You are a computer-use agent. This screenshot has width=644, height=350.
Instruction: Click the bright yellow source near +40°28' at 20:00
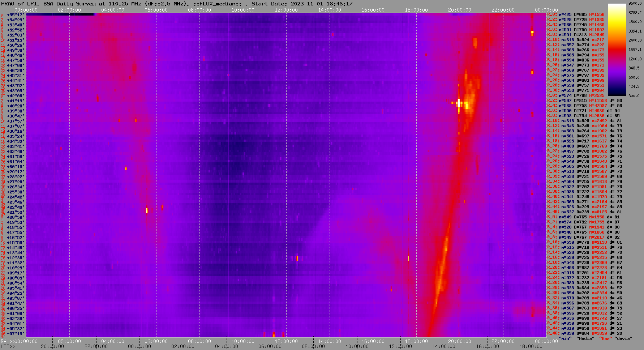click(x=459, y=103)
